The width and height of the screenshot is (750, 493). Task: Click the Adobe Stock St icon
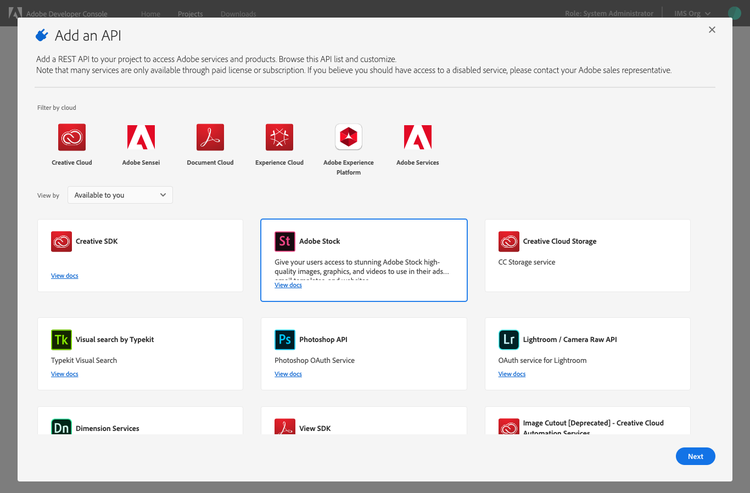click(x=285, y=241)
